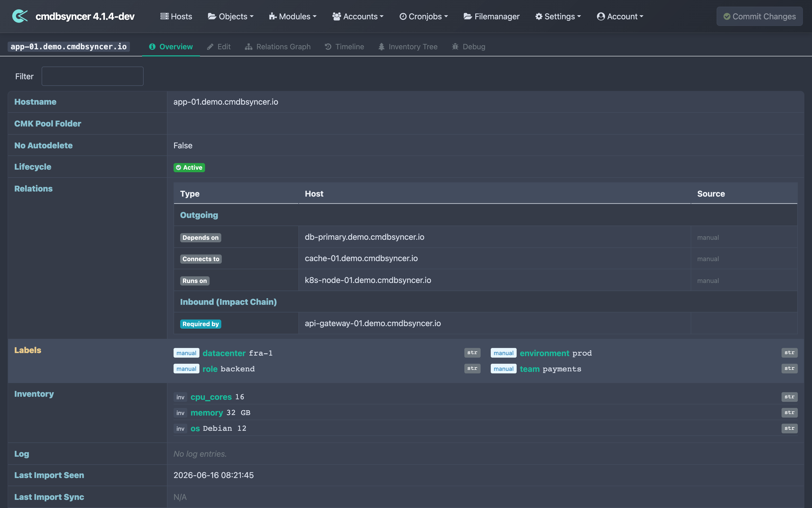Click the datacenter label key
The height and width of the screenshot is (508, 812).
tap(224, 353)
